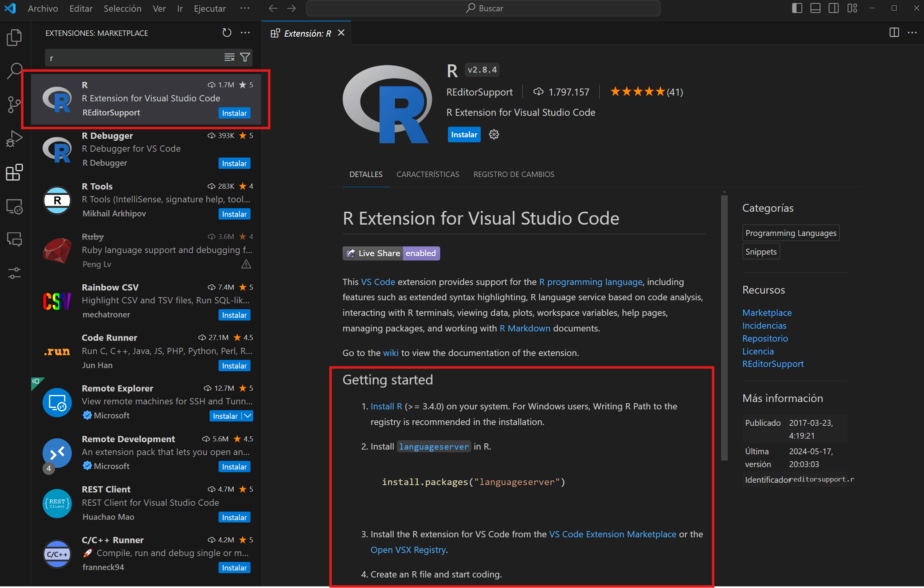
Task: Open the Selección menu
Action: (123, 8)
